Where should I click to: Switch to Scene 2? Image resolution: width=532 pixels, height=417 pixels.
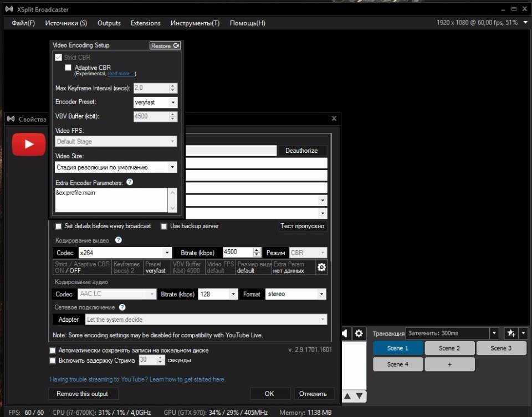(449, 348)
